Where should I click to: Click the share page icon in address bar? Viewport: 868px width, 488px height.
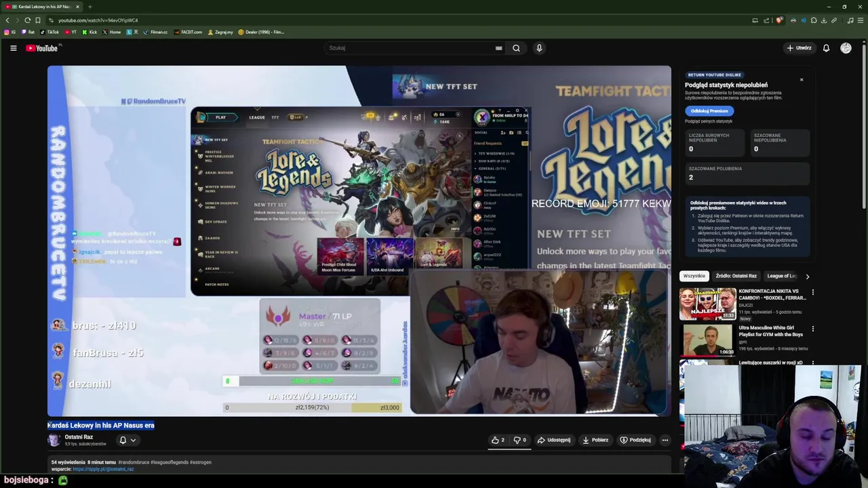(766, 20)
